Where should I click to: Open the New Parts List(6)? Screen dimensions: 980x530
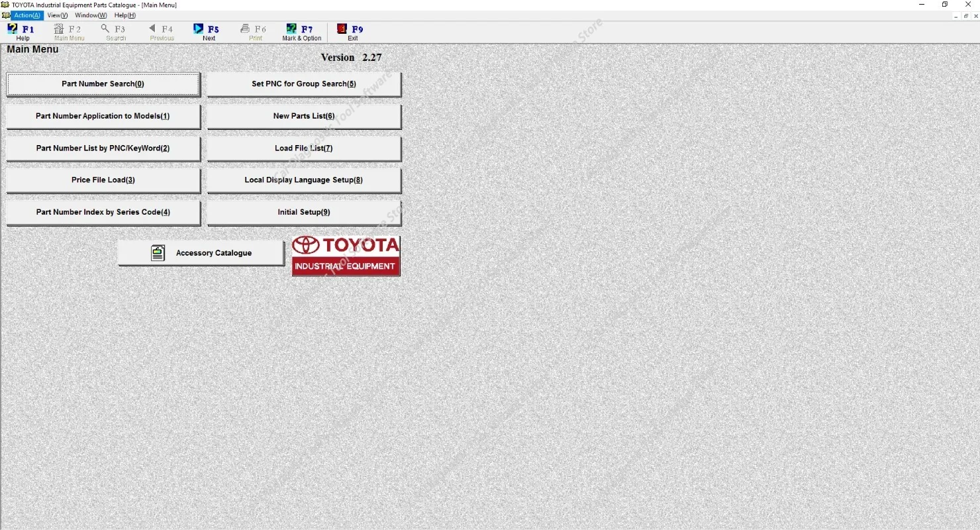(304, 117)
